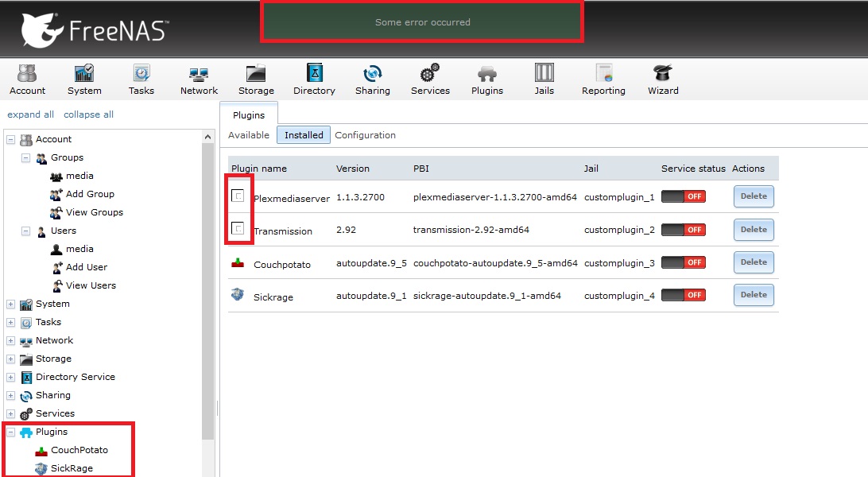Select the Plugins main tab

249,115
